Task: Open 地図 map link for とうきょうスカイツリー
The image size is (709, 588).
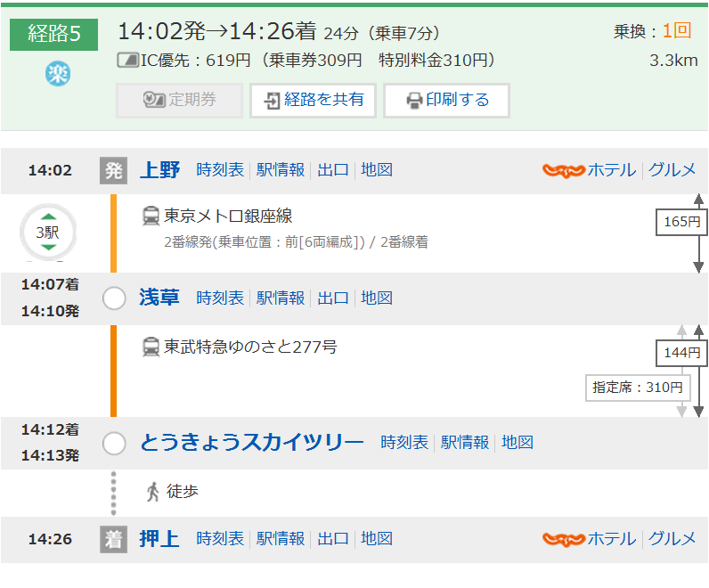Action: pyautogui.click(x=517, y=443)
